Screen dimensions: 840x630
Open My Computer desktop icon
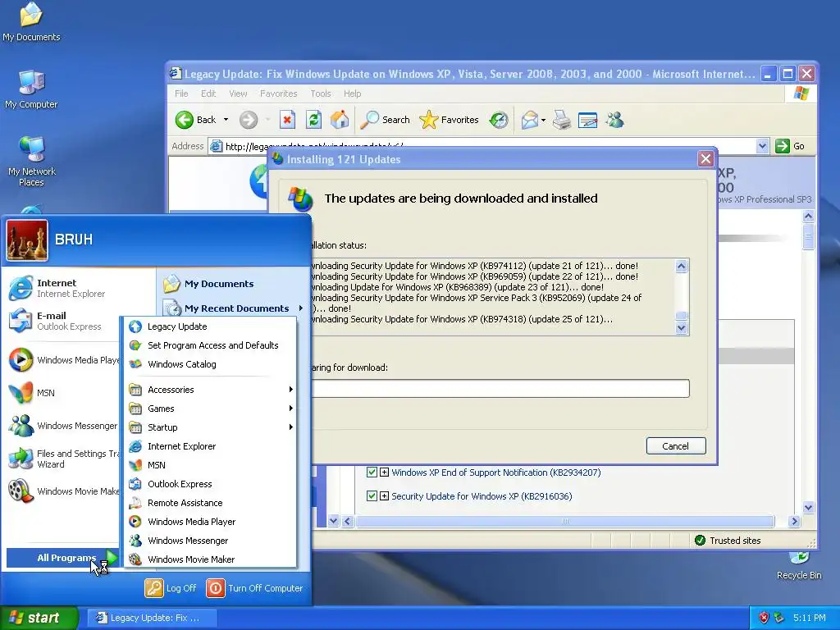point(31,89)
